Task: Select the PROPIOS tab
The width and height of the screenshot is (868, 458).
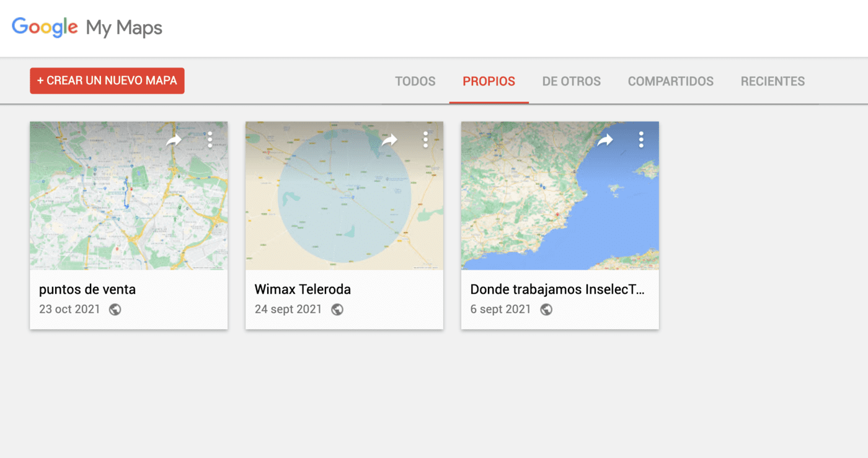Action: (489, 81)
